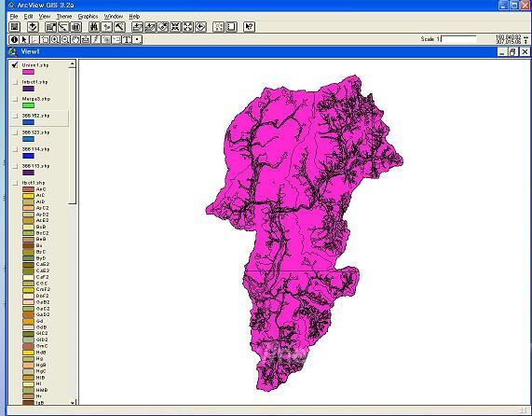Select the Draw Point tool
Image resolution: width=532 pixels, height=416 pixels.
[x=137, y=39]
